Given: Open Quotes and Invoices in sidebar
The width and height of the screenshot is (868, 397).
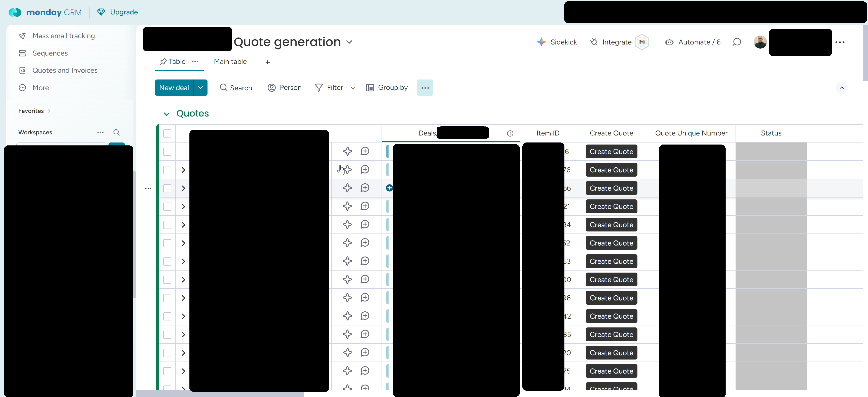Looking at the screenshot, I should pyautogui.click(x=65, y=70).
